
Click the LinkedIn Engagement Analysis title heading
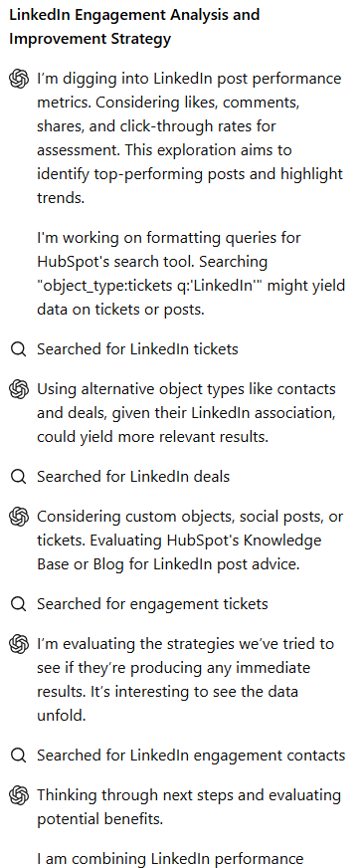click(x=134, y=27)
